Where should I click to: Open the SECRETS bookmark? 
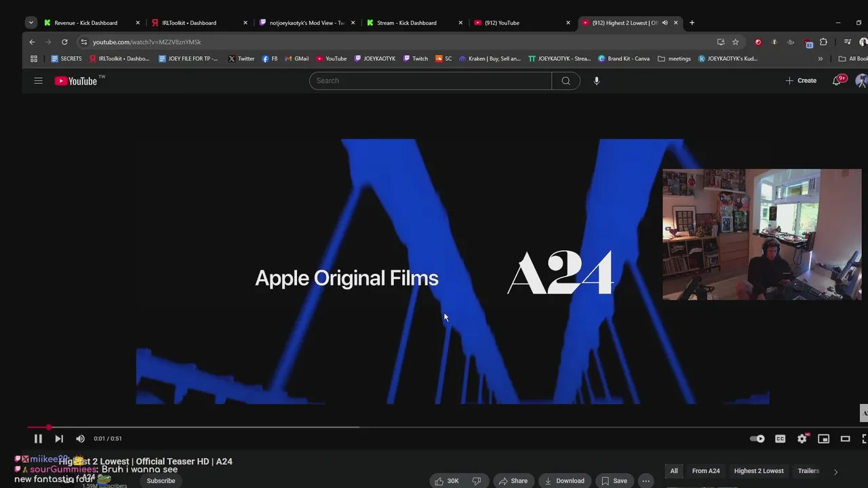(66, 59)
